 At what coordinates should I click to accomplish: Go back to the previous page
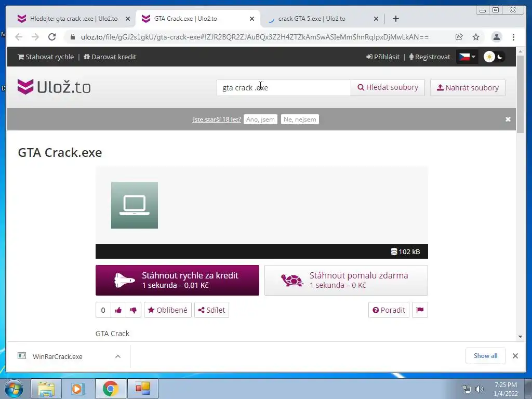click(x=19, y=37)
